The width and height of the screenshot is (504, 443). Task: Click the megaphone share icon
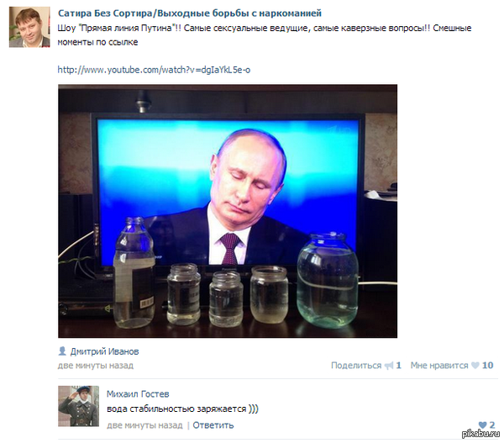pos(389,366)
